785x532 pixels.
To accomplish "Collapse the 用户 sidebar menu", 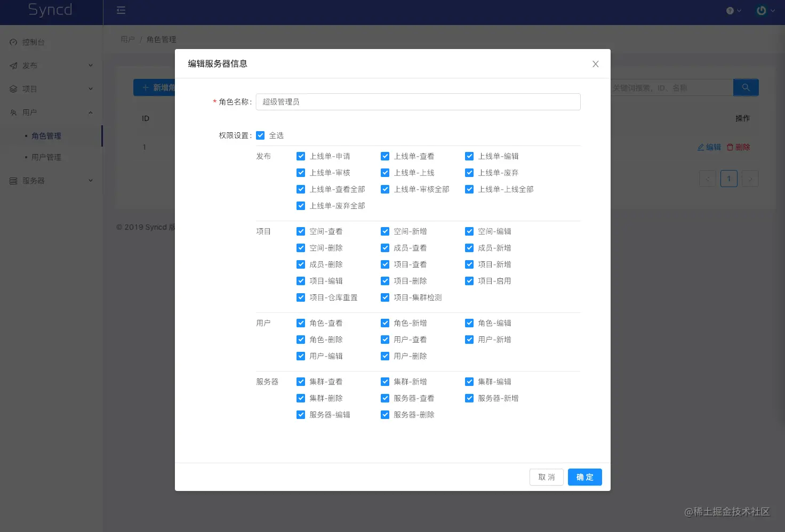I will 51,112.
